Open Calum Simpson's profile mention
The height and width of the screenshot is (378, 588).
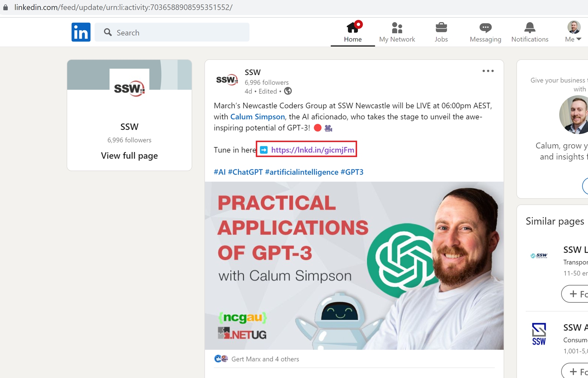[257, 117]
